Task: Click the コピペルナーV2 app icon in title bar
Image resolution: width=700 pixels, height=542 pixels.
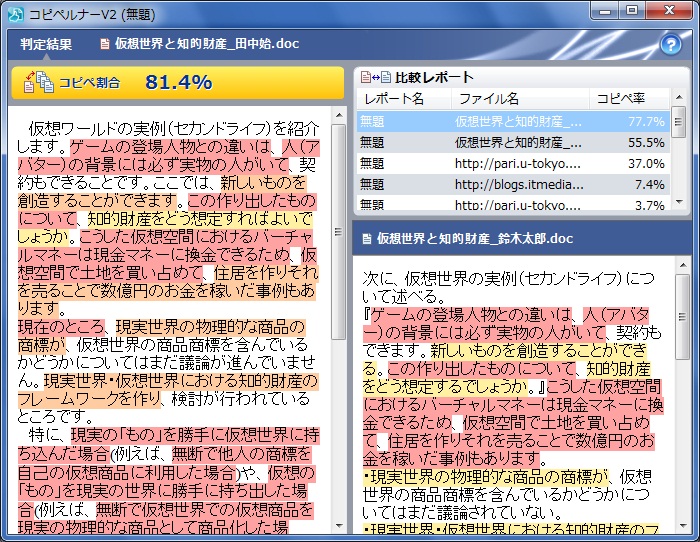Action: [17, 14]
